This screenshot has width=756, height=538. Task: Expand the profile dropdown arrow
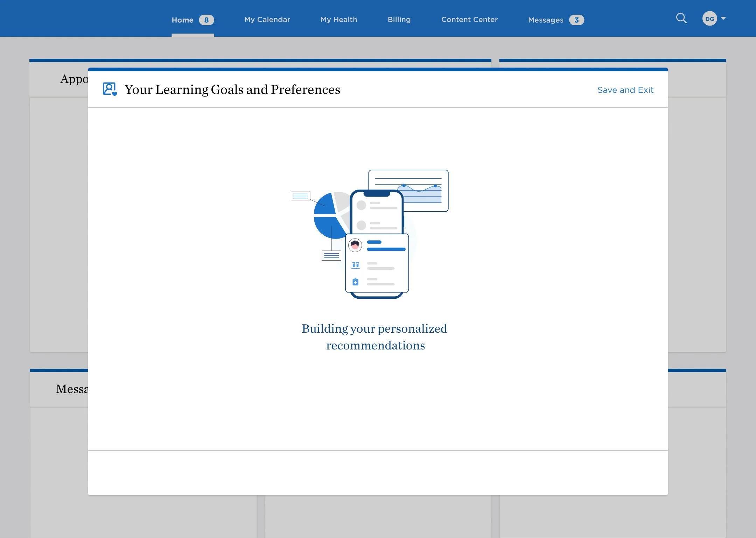click(x=723, y=18)
